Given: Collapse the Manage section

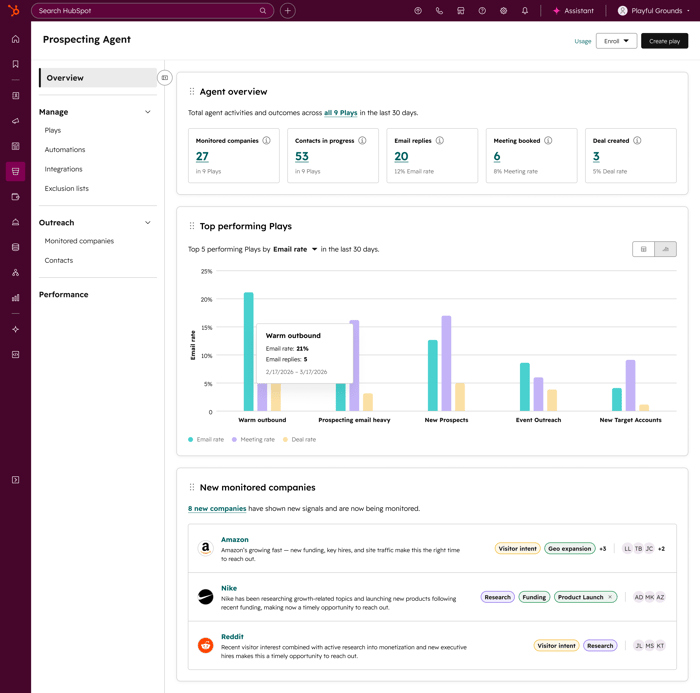Looking at the screenshot, I should pos(148,112).
